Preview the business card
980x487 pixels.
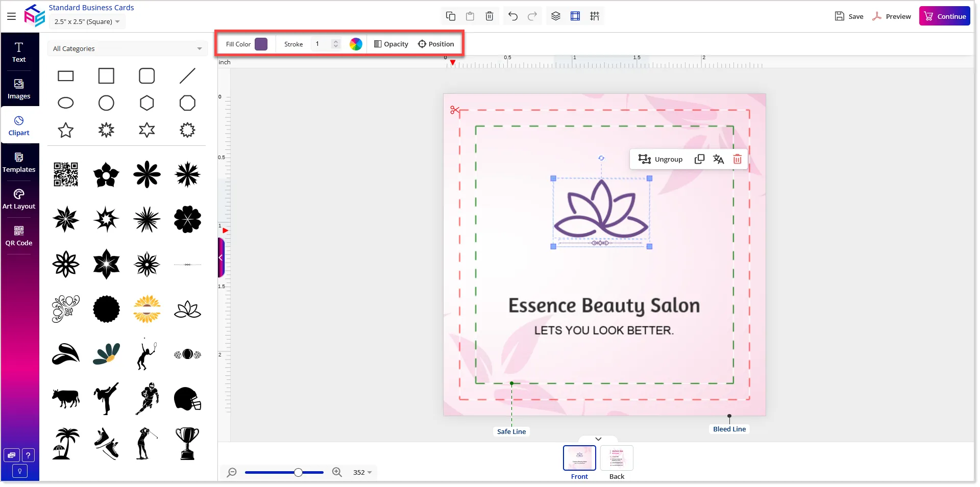pos(892,16)
